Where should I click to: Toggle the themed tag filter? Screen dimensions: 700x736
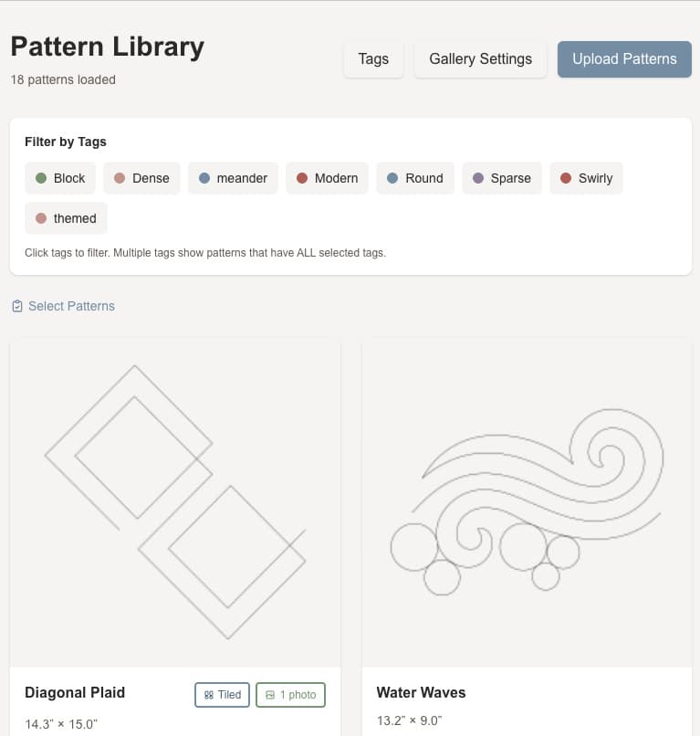tap(66, 218)
